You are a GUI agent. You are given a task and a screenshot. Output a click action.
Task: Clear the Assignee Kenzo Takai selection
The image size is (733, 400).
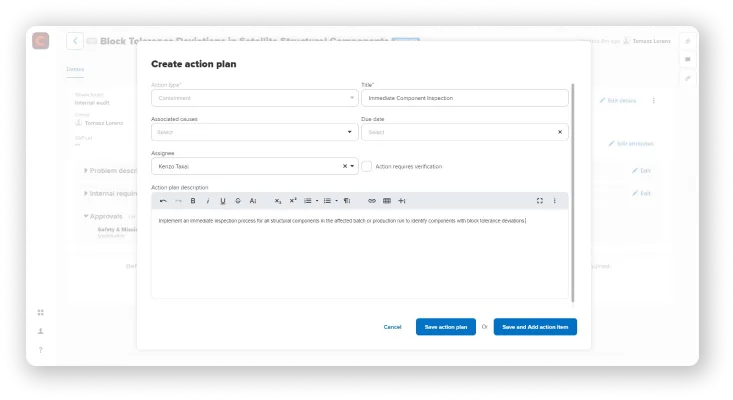point(345,166)
